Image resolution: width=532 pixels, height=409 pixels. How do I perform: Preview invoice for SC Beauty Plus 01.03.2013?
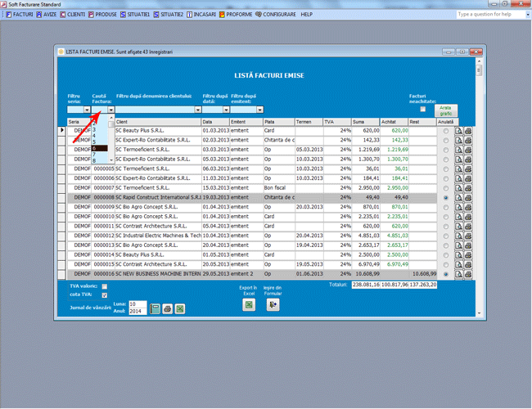click(x=458, y=131)
